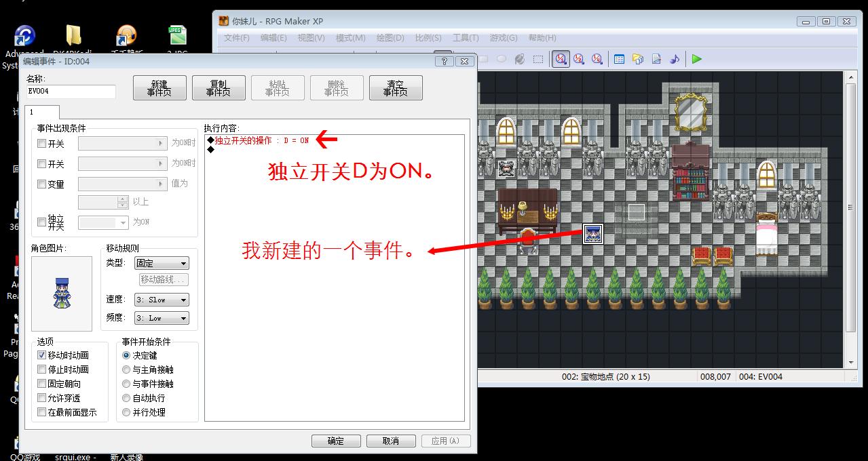The image size is (868, 461).
Task: Click the playtest green arrow icon
Action: [697, 59]
